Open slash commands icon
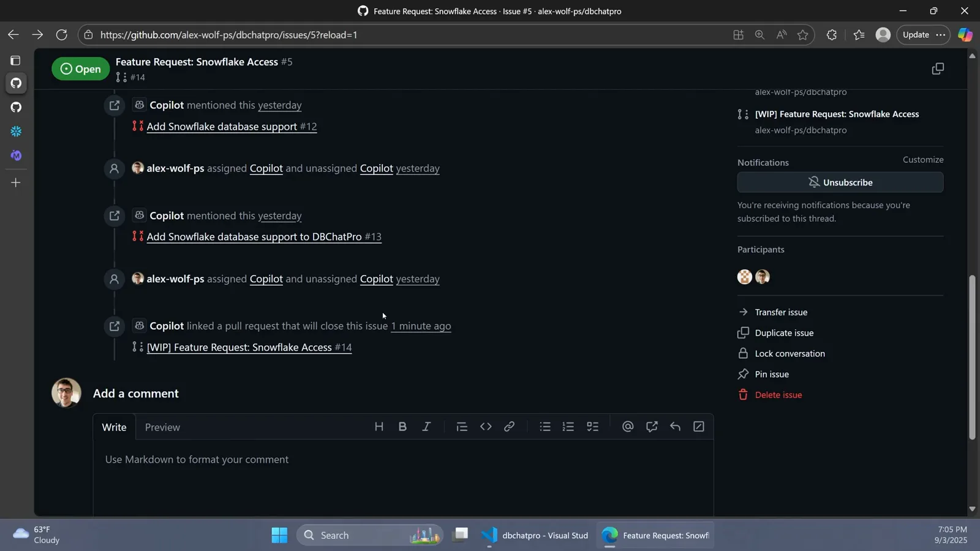This screenshot has width=980, height=551. click(x=699, y=427)
